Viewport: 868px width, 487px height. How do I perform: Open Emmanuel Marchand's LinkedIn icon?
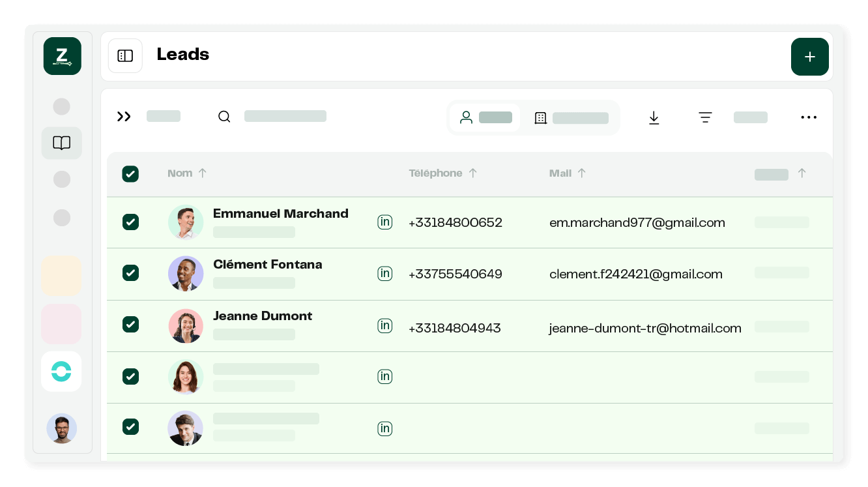pyautogui.click(x=385, y=222)
